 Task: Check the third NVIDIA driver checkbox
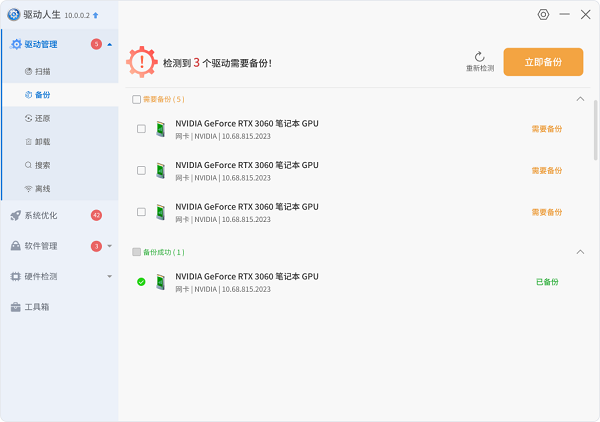(x=141, y=212)
